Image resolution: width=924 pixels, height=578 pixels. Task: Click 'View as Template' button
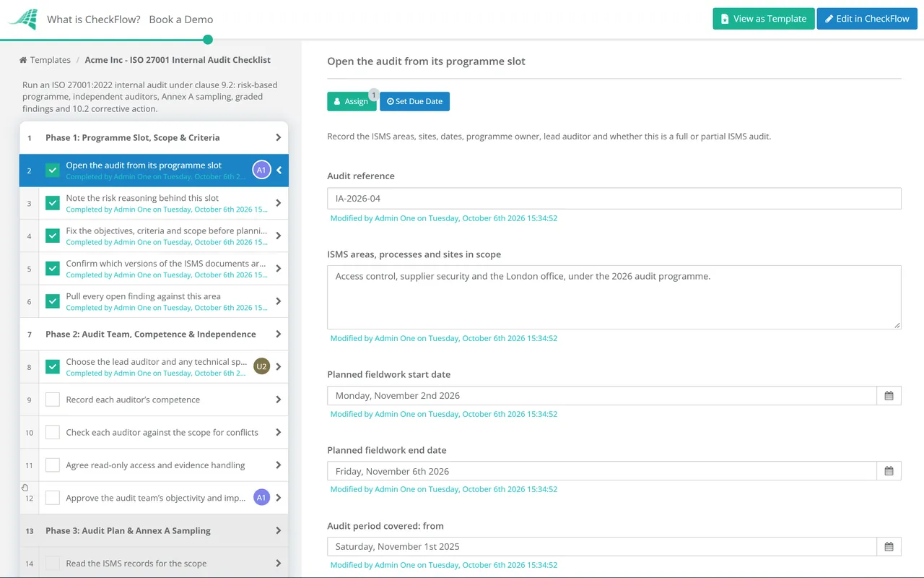pyautogui.click(x=764, y=19)
